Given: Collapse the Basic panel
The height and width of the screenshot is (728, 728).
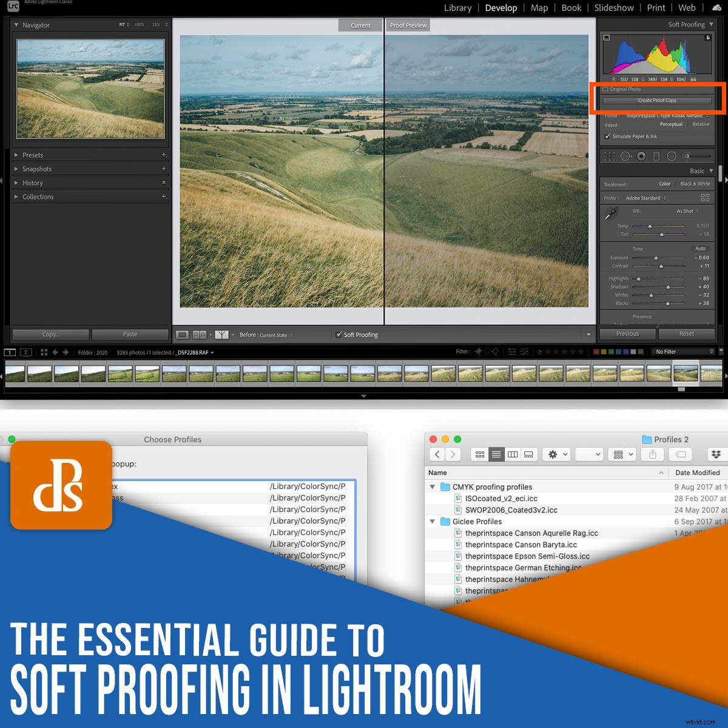Looking at the screenshot, I should 711,170.
